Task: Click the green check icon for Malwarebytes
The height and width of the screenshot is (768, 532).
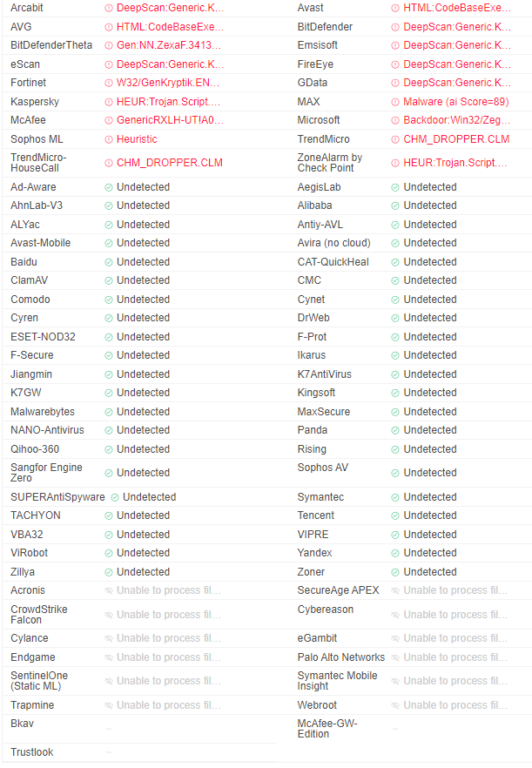Action: [109, 412]
